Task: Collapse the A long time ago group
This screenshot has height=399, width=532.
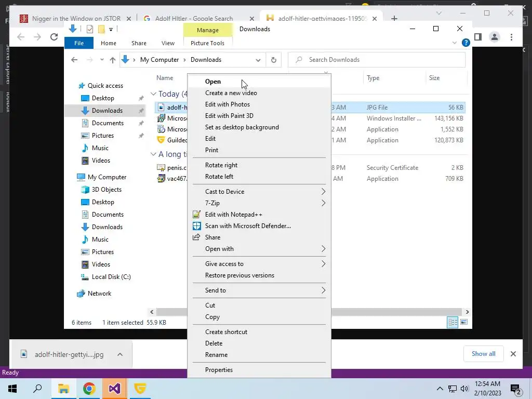Action: pyautogui.click(x=153, y=154)
